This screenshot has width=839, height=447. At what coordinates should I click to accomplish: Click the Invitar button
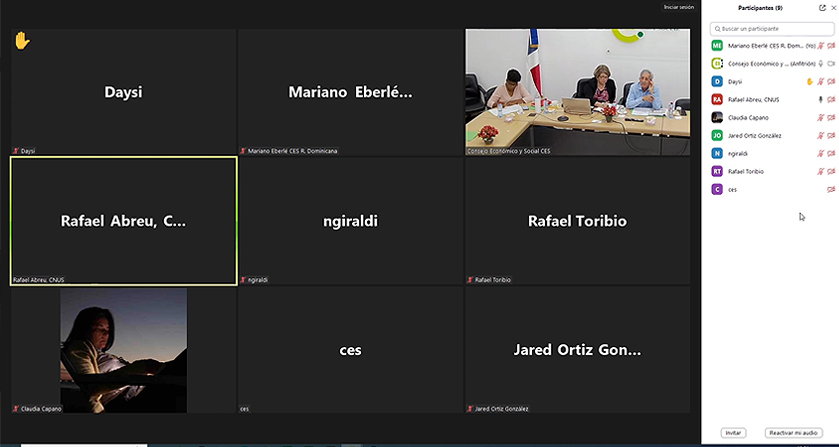pos(734,433)
